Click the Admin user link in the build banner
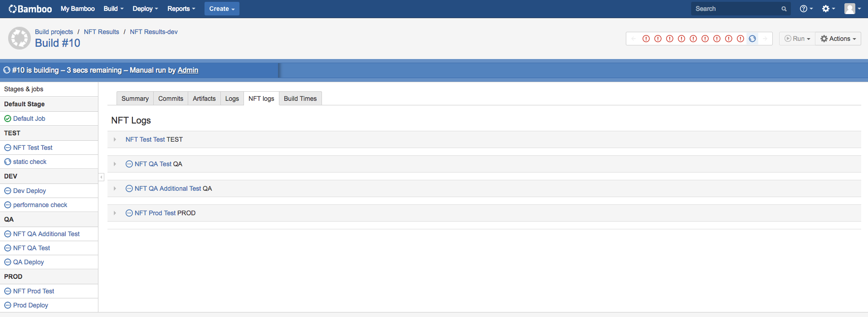868x317 pixels. pyautogui.click(x=188, y=70)
